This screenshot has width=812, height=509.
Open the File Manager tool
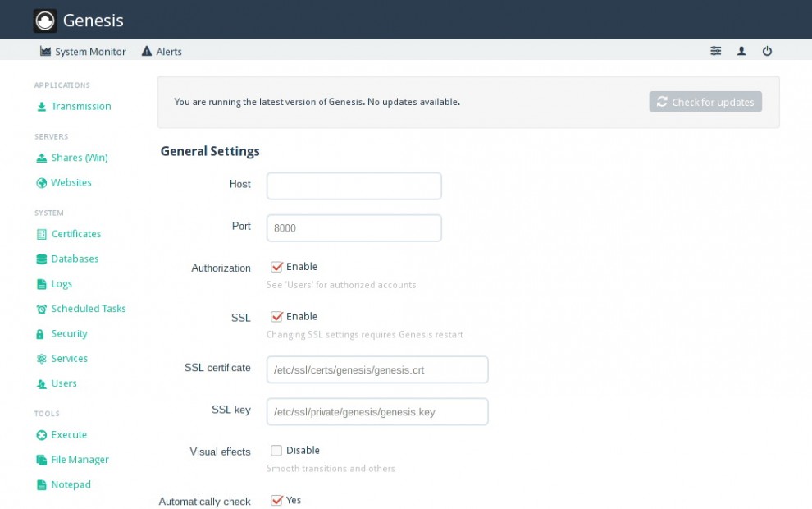[x=72, y=460]
